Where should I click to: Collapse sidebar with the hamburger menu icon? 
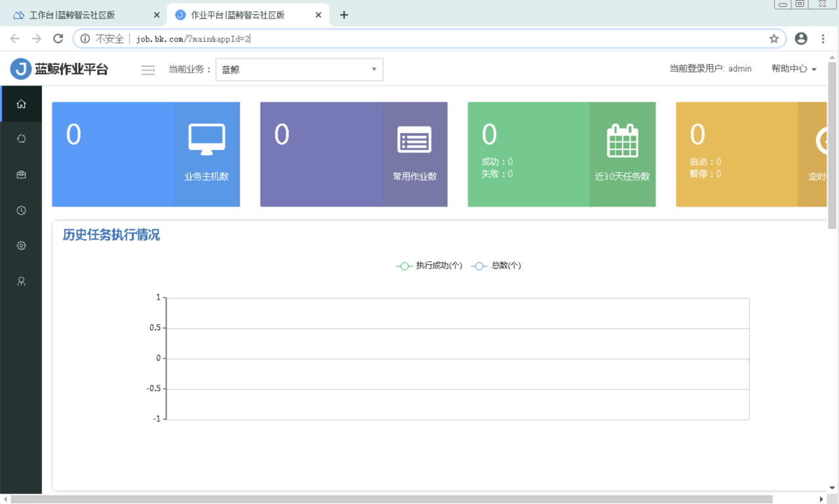click(148, 69)
